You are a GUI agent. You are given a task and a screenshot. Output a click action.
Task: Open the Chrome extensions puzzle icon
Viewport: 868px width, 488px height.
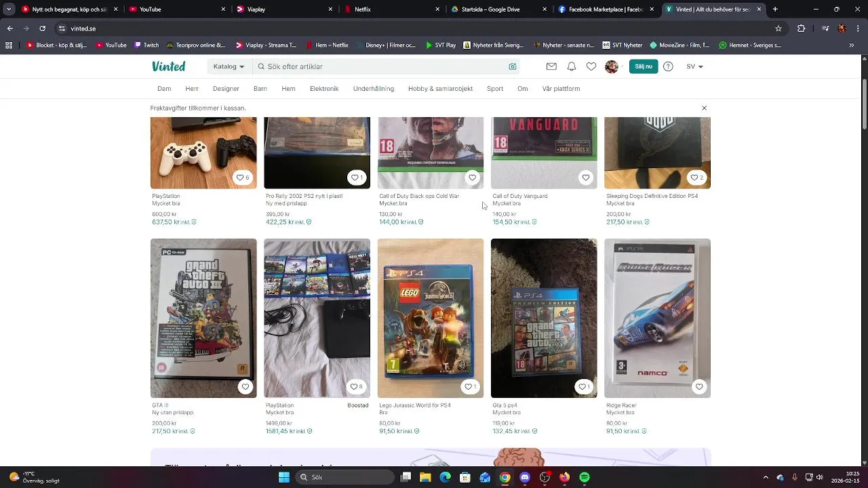[802, 28]
